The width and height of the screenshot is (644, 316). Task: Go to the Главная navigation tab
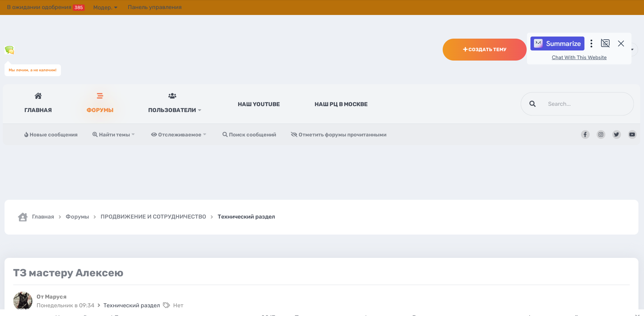point(38,104)
